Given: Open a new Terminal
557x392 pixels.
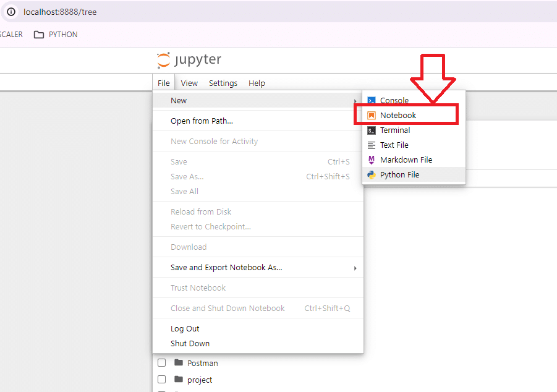Looking at the screenshot, I should coord(414,130).
